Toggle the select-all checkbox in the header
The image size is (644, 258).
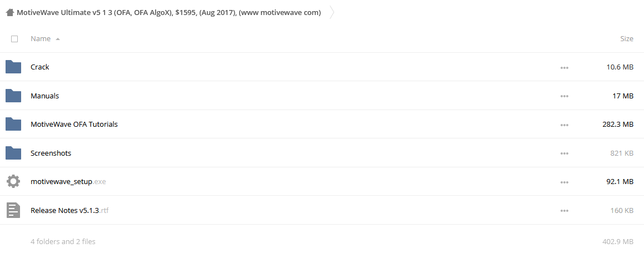pos(14,38)
